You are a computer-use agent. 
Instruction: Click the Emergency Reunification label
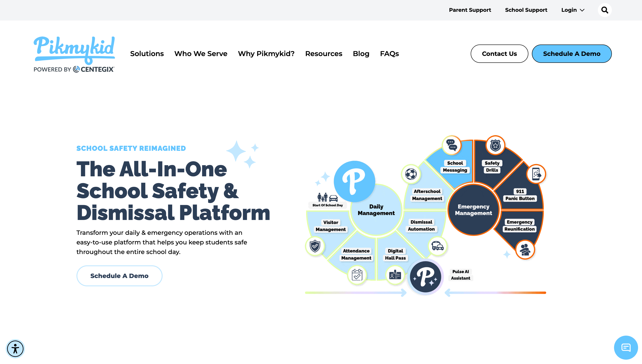tap(519, 225)
